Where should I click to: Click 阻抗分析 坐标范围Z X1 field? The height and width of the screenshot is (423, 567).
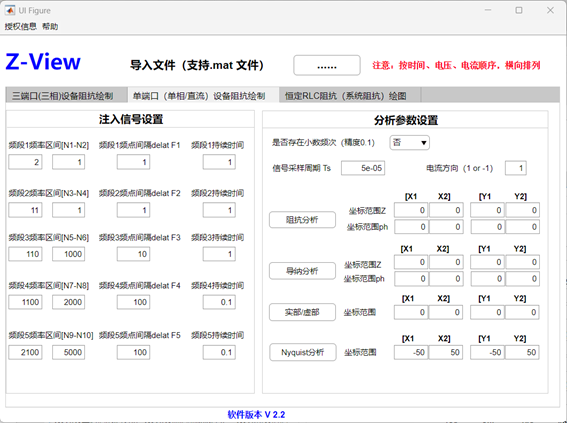411,210
